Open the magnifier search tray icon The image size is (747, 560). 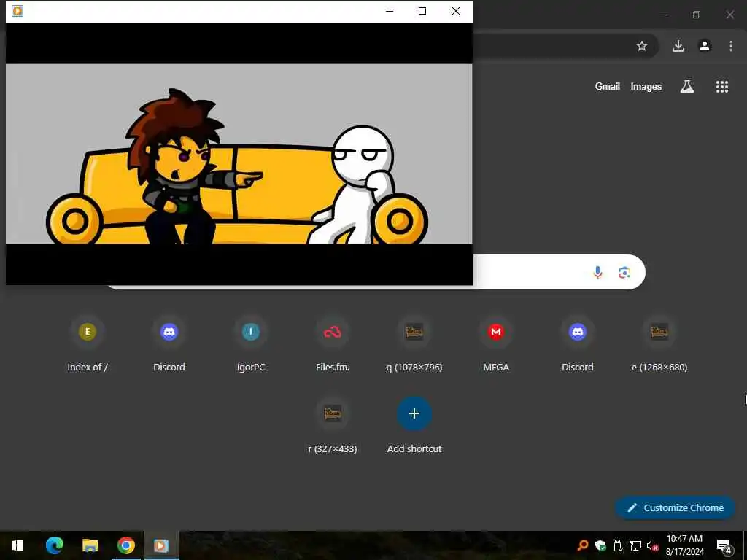[x=582, y=545]
